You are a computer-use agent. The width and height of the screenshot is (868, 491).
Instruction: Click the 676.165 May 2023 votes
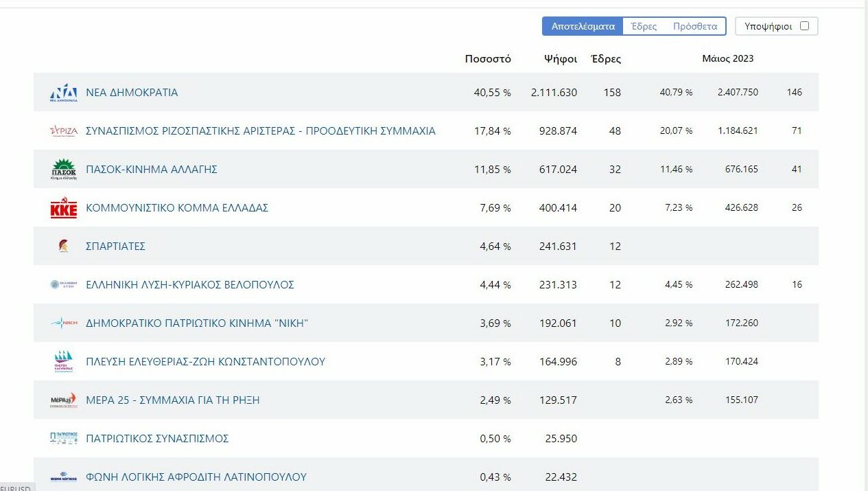click(742, 169)
